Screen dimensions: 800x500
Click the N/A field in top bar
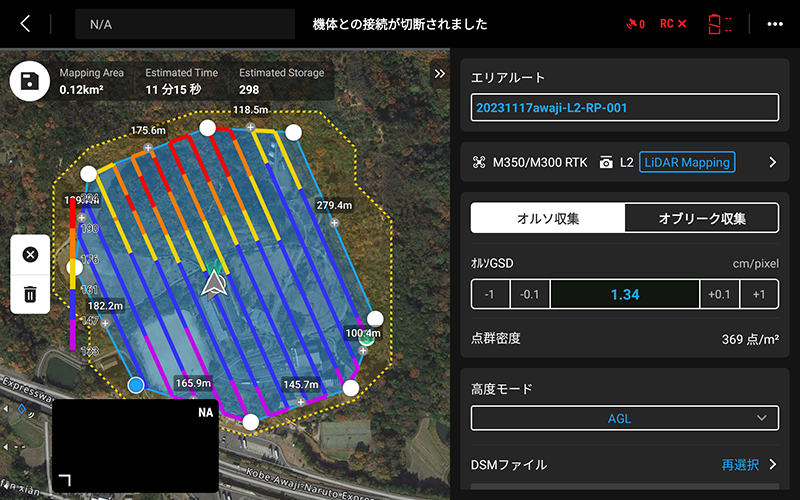pyautogui.click(x=185, y=24)
